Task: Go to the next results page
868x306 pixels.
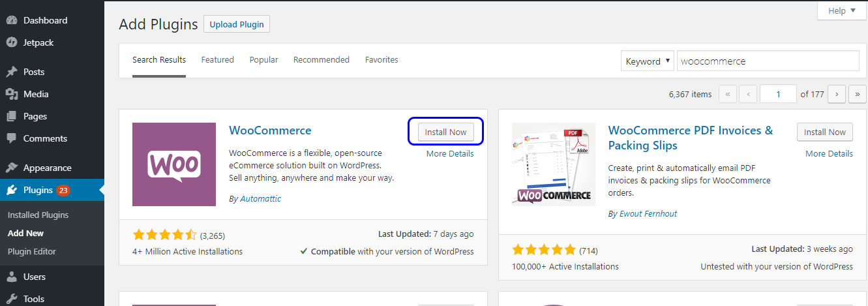Action: click(x=837, y=94)
